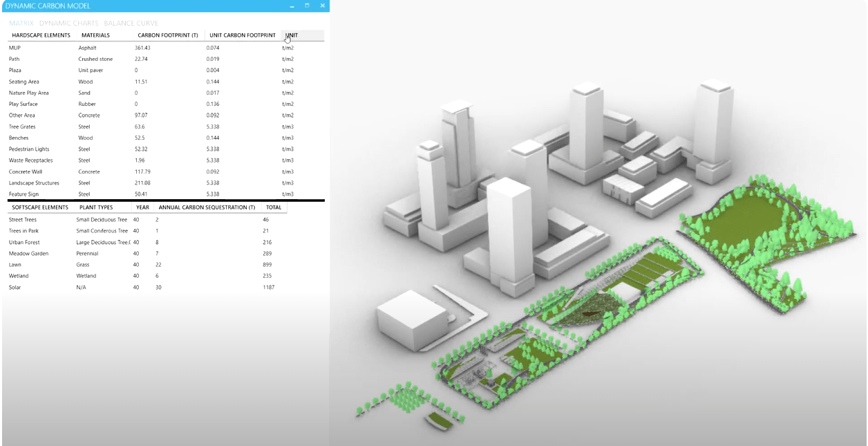This screenshot has width=868, height=446.
Task: Click the SOFTSCAPE ELEMENTS column header
Action: pos(40,207)
